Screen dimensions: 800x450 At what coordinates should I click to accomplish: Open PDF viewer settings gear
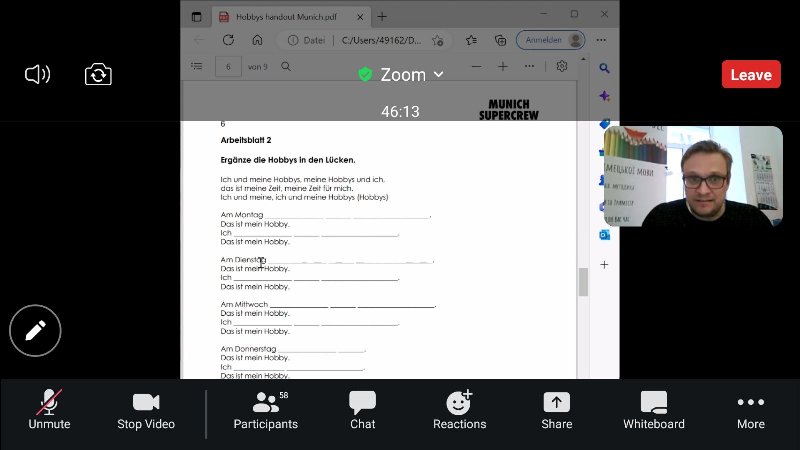tap(562, 66)
